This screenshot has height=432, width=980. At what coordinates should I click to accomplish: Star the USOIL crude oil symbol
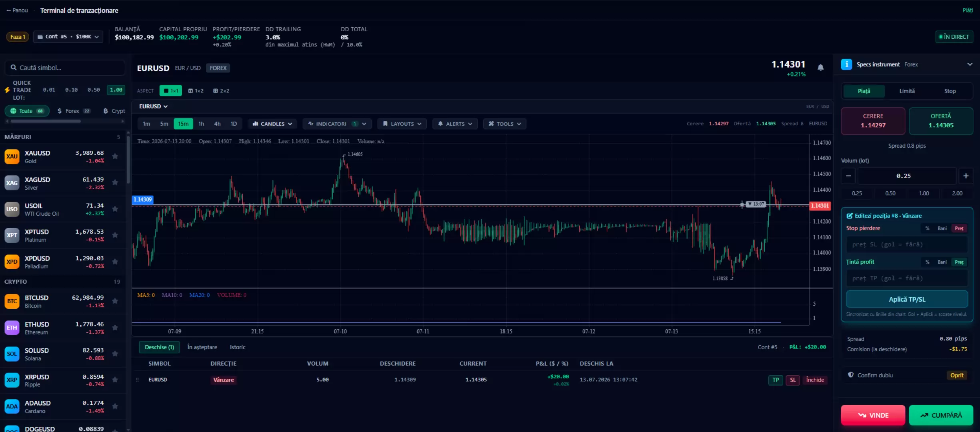pos(115,209)
